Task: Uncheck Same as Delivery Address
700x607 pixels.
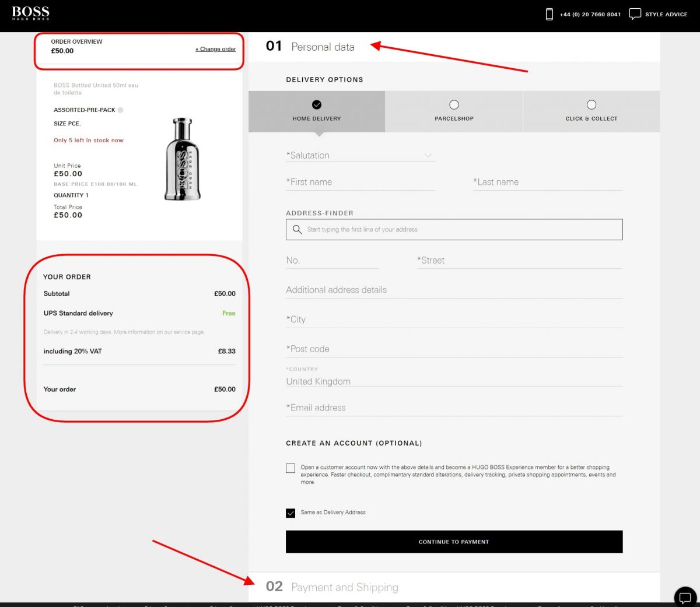Action: (290, 513)
